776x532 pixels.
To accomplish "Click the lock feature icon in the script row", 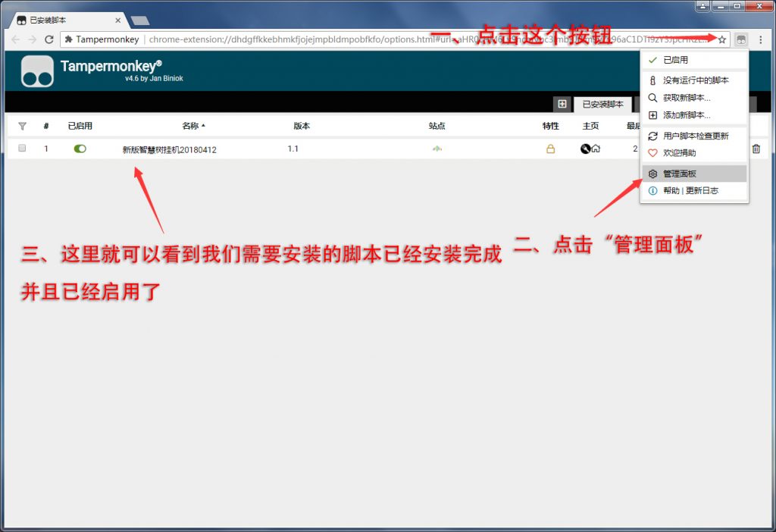I will pos(550,149).
